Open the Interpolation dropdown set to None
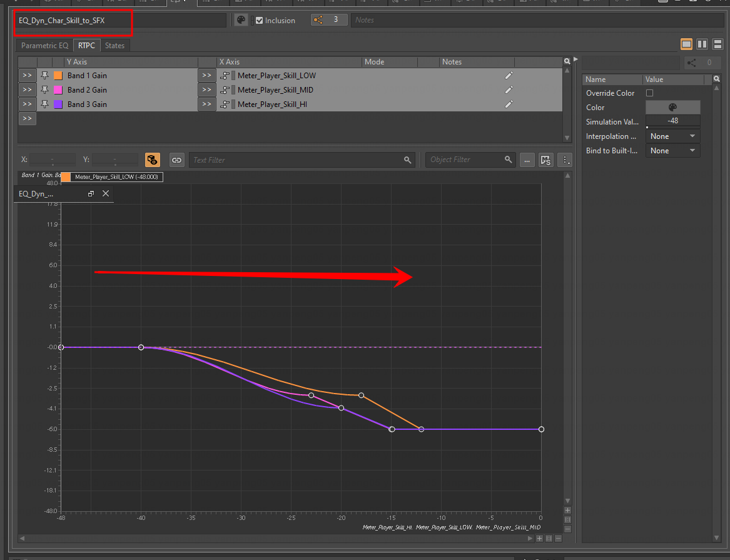730x560 pixels. tap(672, 136)
